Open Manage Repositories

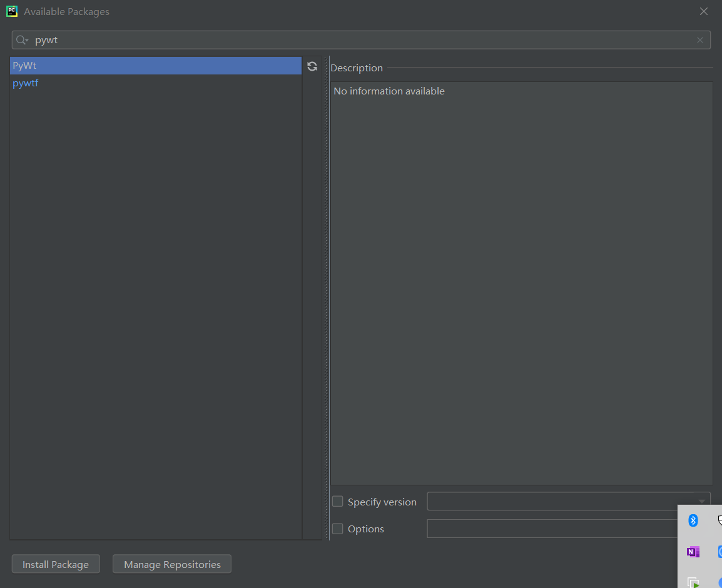[171, 564]
